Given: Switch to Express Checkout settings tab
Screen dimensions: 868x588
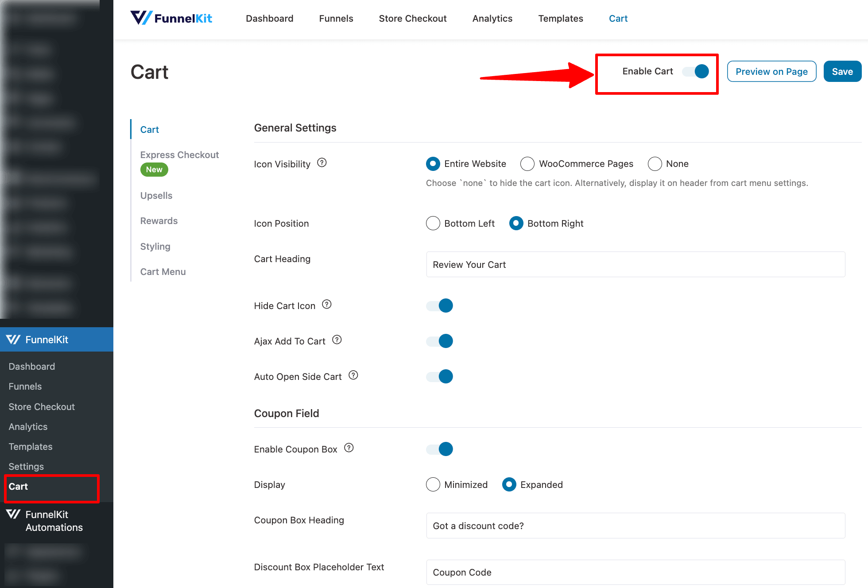Looking at the screenshot, I should [179, 155].
